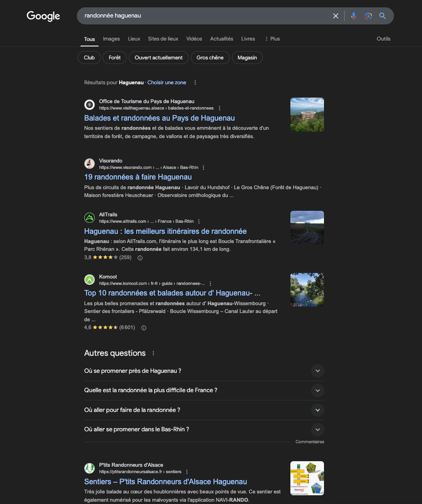Click the Komoot site favicon
The image size is (422, 504).
[89, 280]
